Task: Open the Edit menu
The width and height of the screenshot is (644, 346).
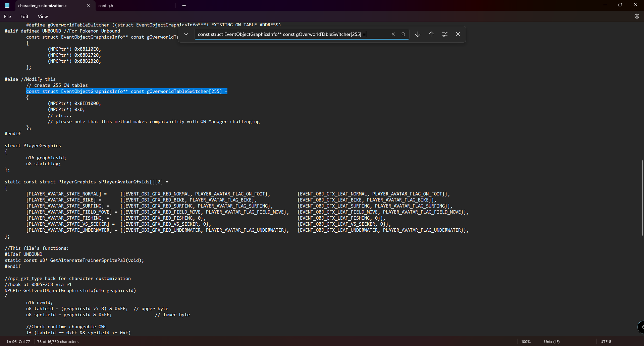Action: pos(24,16)
